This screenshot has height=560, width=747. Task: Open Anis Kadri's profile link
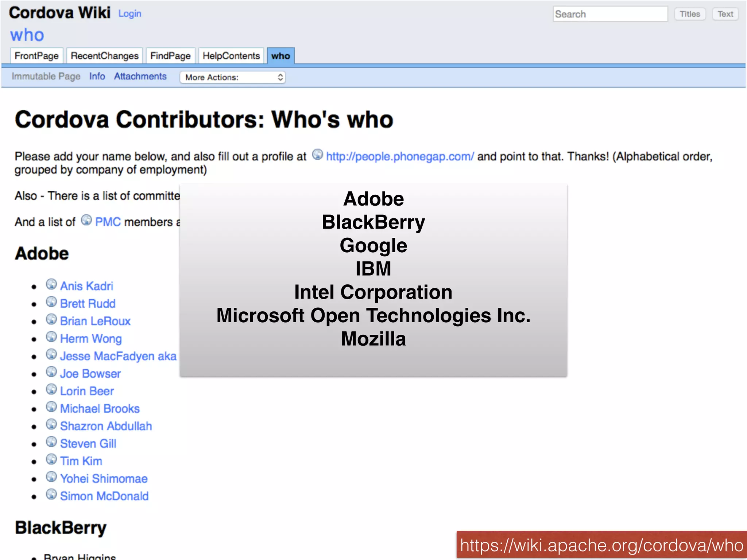87,286
